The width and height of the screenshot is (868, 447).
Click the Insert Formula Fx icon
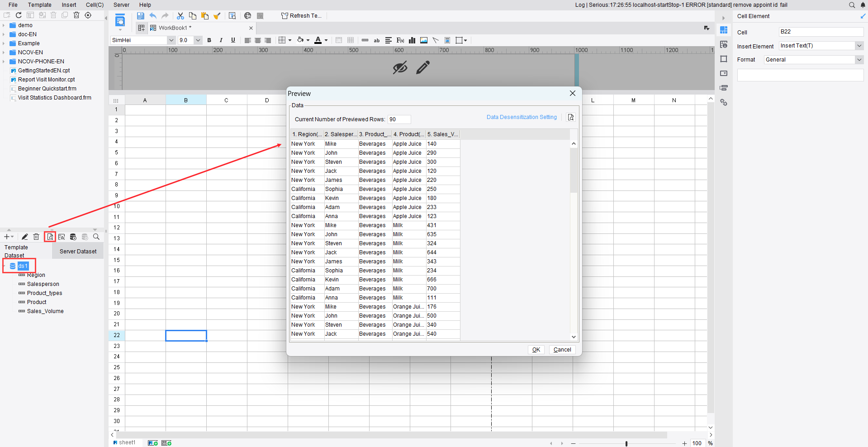click(x=400, y=40)
